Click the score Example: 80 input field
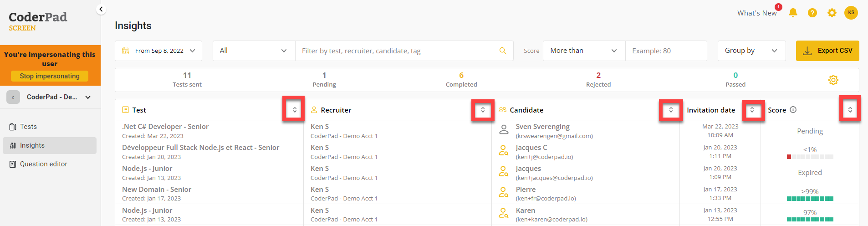 click(665, 51)
